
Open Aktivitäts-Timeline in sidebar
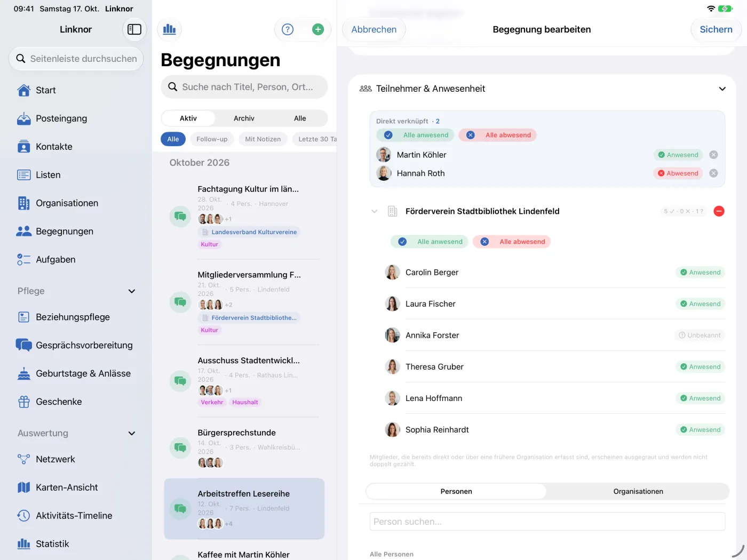point(76,516)
